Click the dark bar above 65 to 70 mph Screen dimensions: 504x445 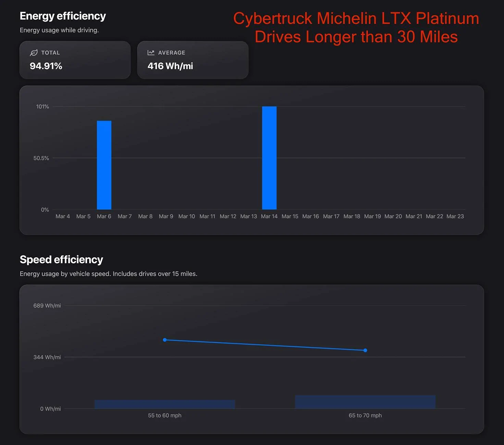pyautogui.click(x=365, y=402)
